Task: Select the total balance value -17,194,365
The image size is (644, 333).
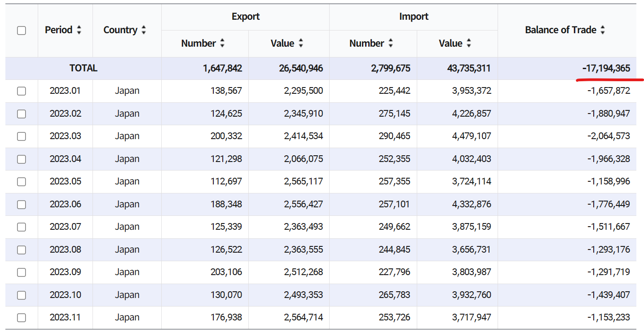Action: (x=606, y=68)
